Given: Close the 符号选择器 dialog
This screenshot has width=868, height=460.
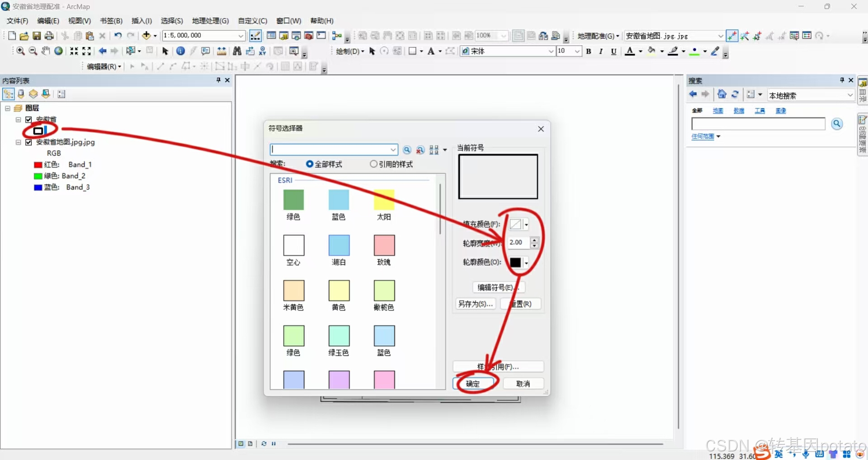Looking at the screenshot, I should (x=541, y=129).
